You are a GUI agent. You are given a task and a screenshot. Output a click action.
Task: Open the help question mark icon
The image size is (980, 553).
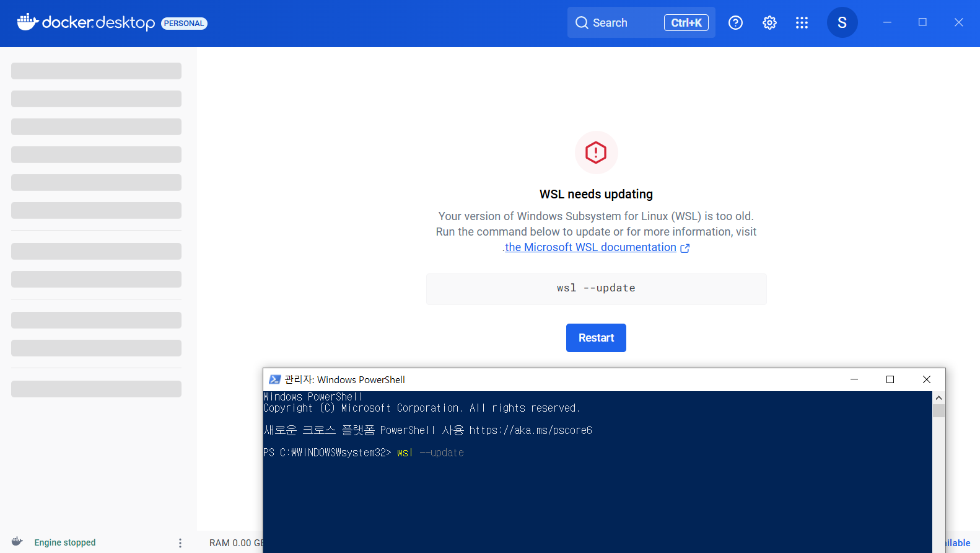tap(735, 23)
